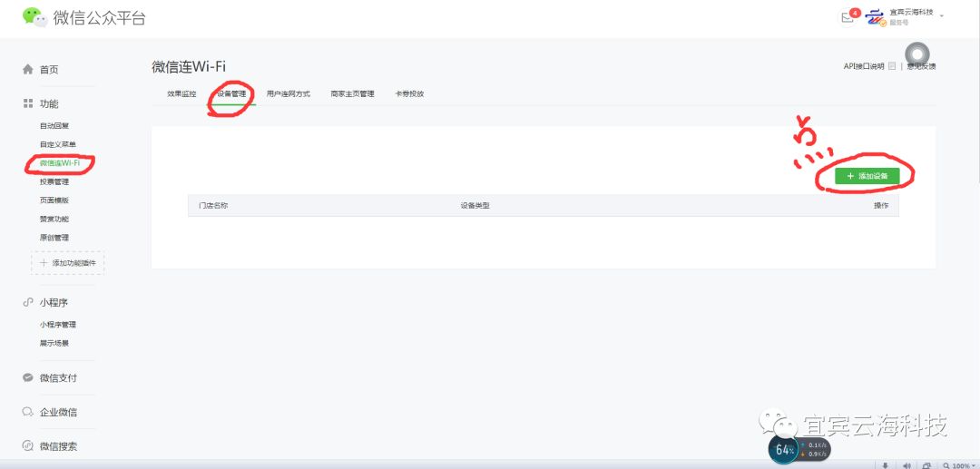
Task: Open the 100% zoom level dropdown
Action: (x=959, y=464)
